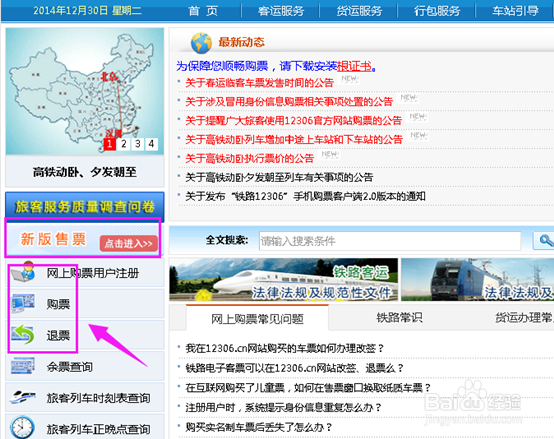Screen dimensions: 554x439
Task: Open the blue locomotive 法律法规 banner
Action: tap(477, 279)
